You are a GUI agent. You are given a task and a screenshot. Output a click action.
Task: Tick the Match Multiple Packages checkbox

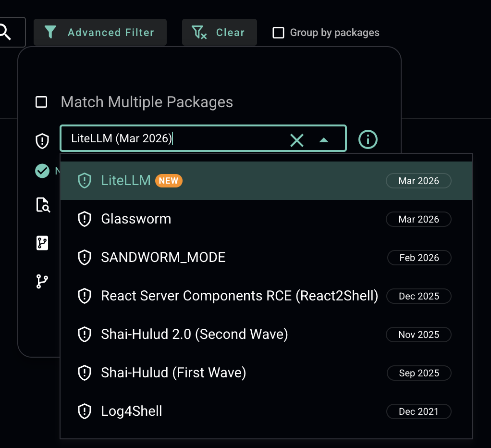pos(41,102)
